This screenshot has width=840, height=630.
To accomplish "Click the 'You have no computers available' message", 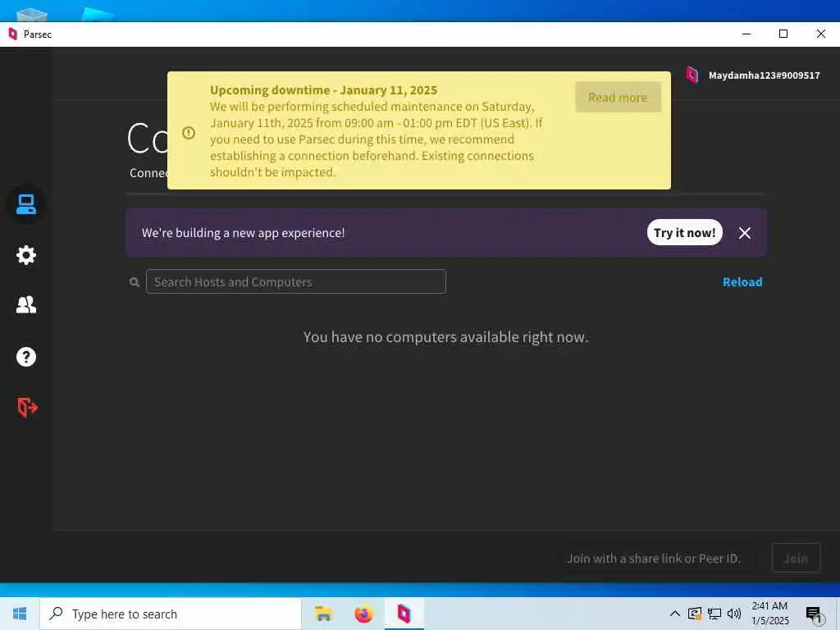I will click(x=445, y=337).
